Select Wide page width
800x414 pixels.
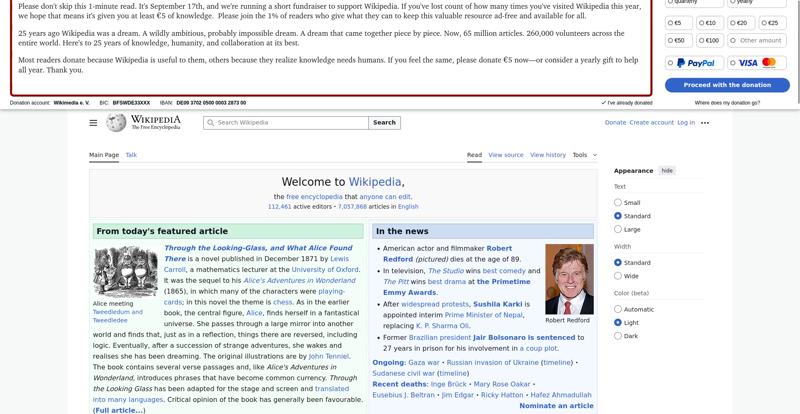618,276
